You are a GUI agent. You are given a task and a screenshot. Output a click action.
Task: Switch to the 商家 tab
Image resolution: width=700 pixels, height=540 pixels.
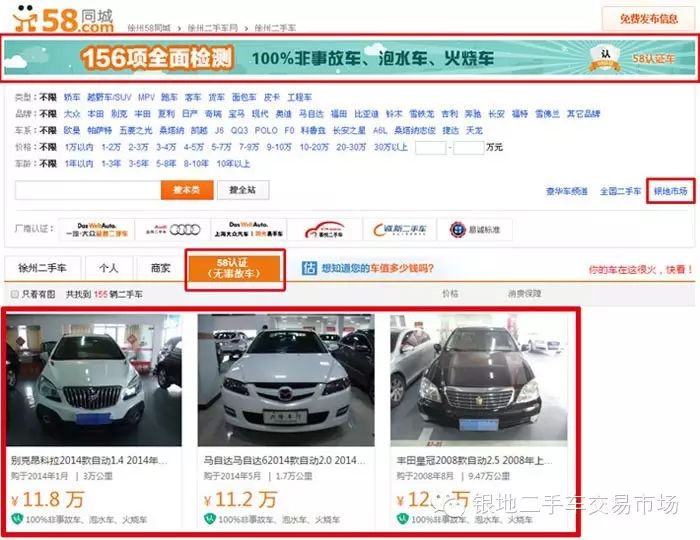pyautogui.click(x=161, y=268)
